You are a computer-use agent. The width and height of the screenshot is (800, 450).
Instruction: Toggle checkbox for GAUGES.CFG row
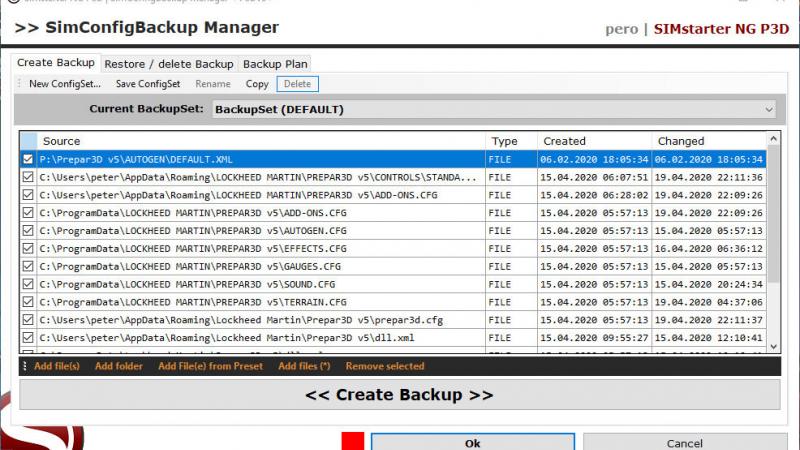(28, 266)
